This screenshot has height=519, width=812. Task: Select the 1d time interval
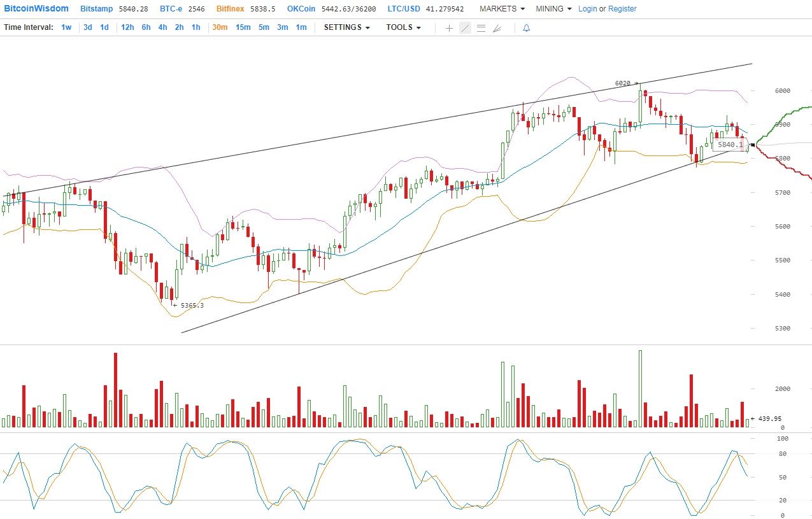(x=104, y=27)
